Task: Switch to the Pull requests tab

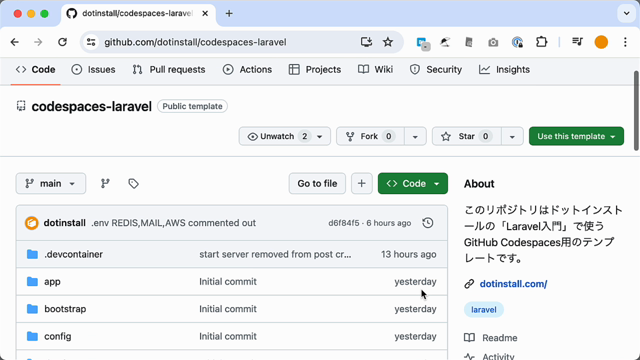Action: [169, 70]
